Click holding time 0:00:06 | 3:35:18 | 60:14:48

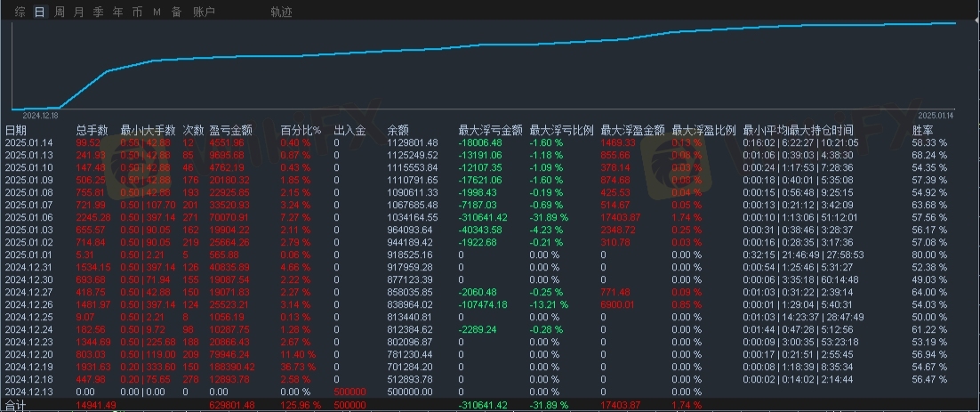coord(800,279)
